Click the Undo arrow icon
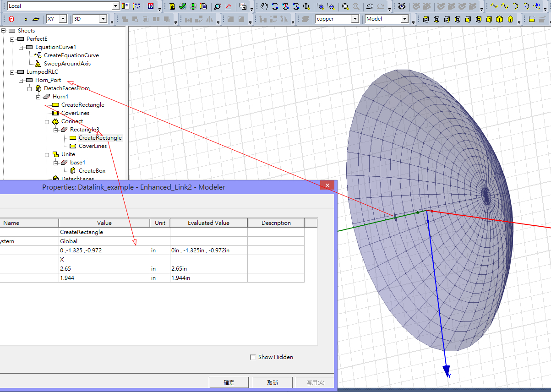 370,6
